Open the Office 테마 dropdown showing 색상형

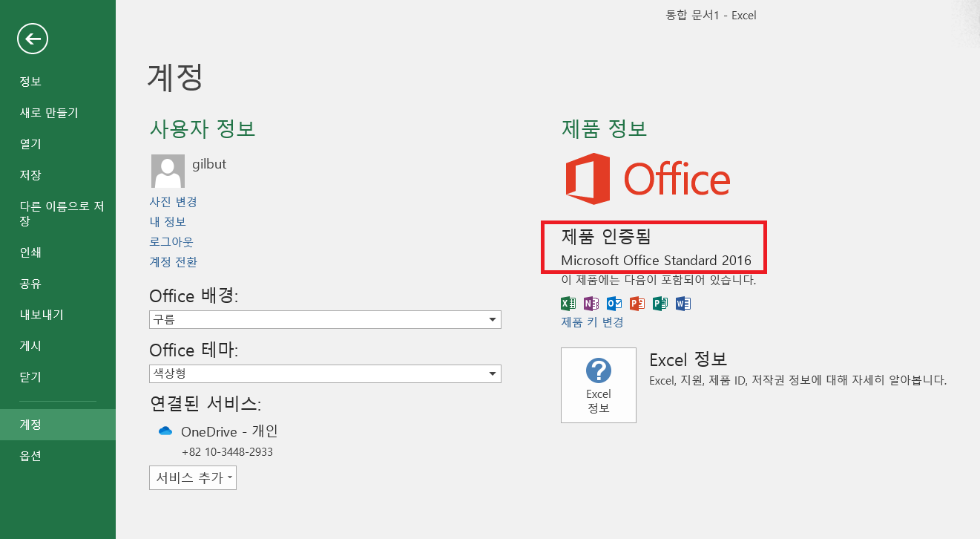click(x=325, y=374)
